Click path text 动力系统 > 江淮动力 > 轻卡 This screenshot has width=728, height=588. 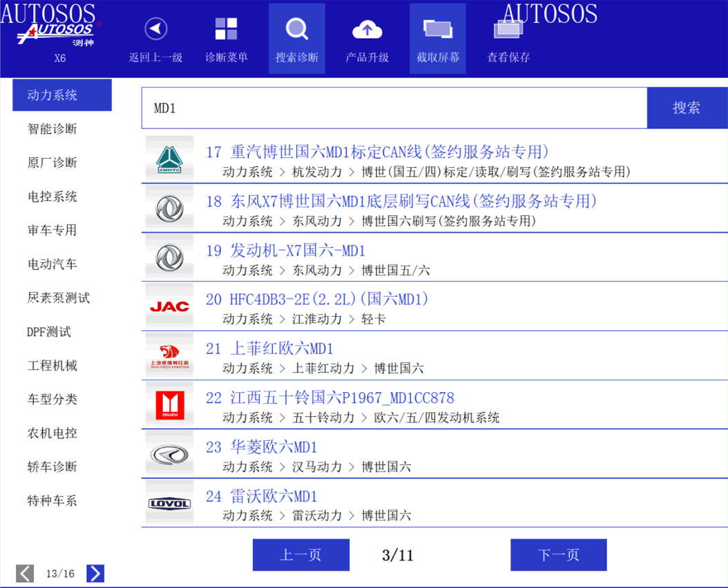(304, 320)
